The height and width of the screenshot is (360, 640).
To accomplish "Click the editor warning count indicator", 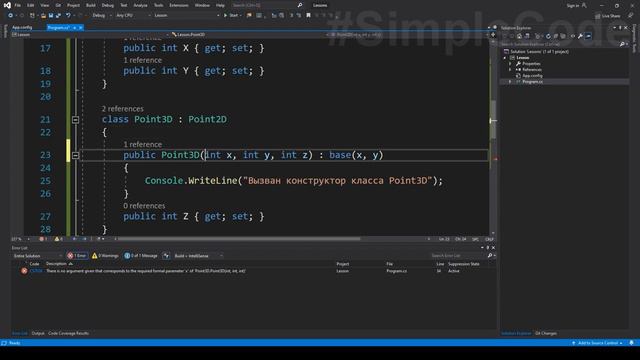I will point(58,239).
